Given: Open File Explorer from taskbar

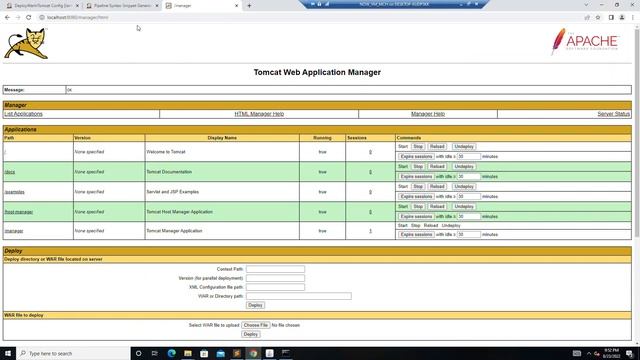Looking at the screenshot, I should (188, 353).
